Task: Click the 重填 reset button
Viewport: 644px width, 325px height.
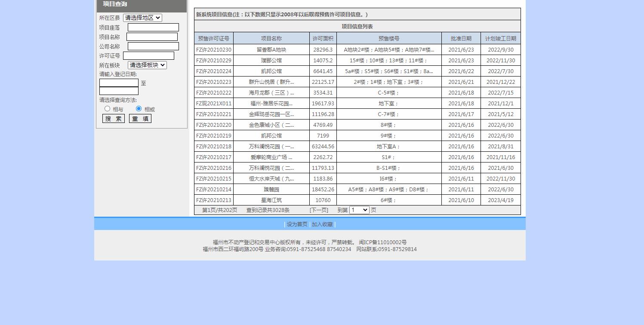Action: 140,118
